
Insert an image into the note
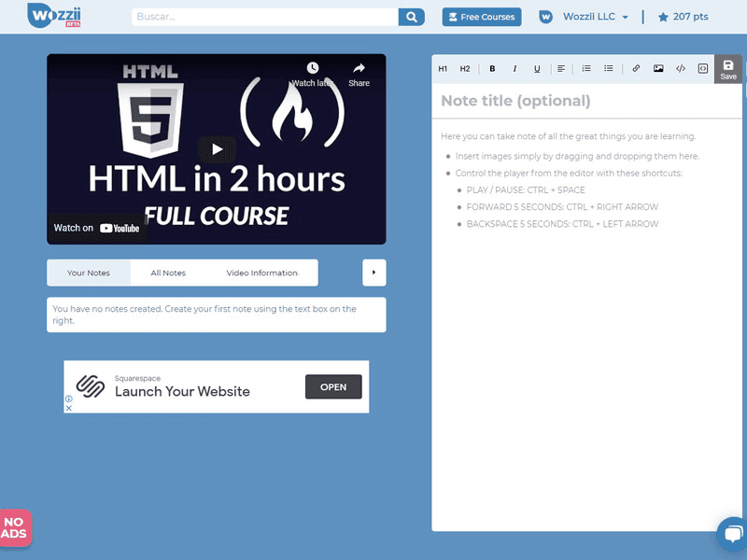point(658,68)
